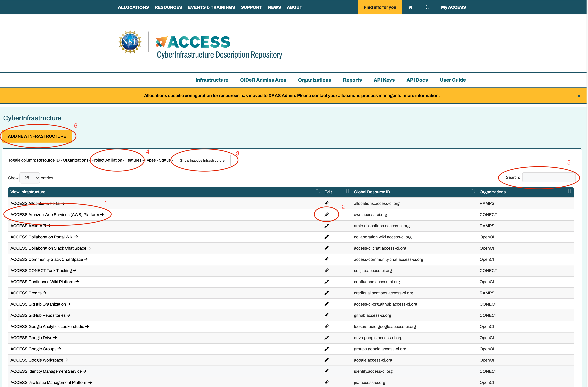Edit ACCESS CONECT Task Tracking pencil
This screenshot has width=588, height=387.
click(x=327, y=271)
